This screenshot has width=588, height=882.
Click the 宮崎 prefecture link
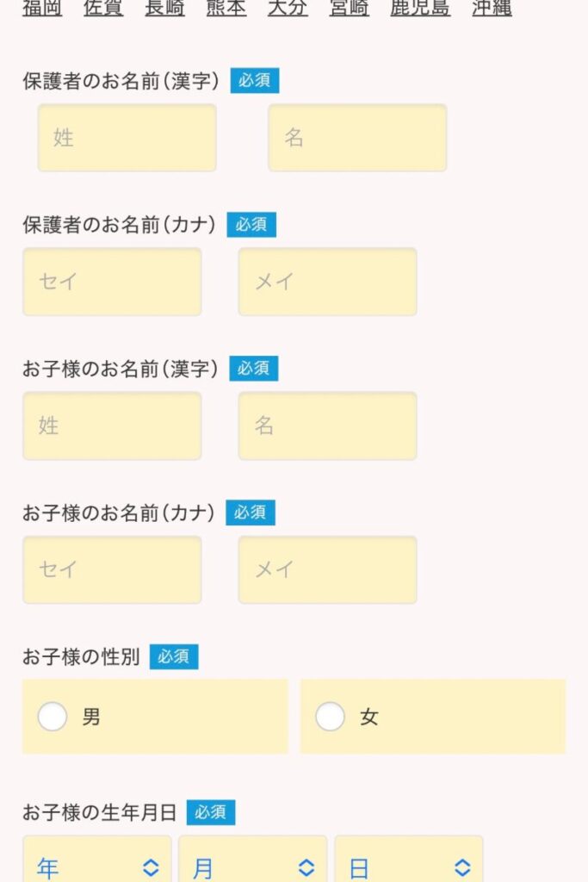350,9
